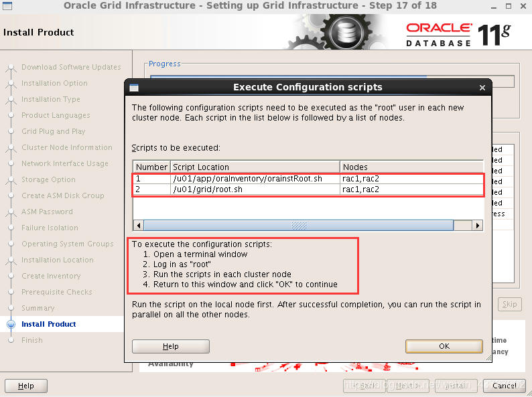Open the installer window menu icon in the main title bar
The image size is (532, 397).
coord(7,5)
